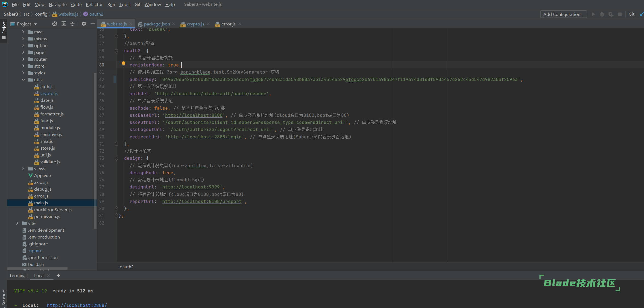This screenshot has height=308, width=644.
Task: Open the Project view dropdown arrow
Action: click(x=36, y=24)
